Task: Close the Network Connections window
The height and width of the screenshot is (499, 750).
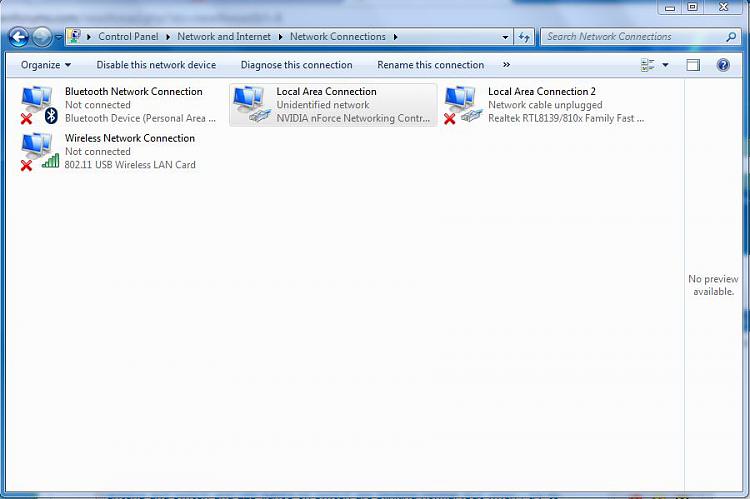Action: [x=723, y=7]
